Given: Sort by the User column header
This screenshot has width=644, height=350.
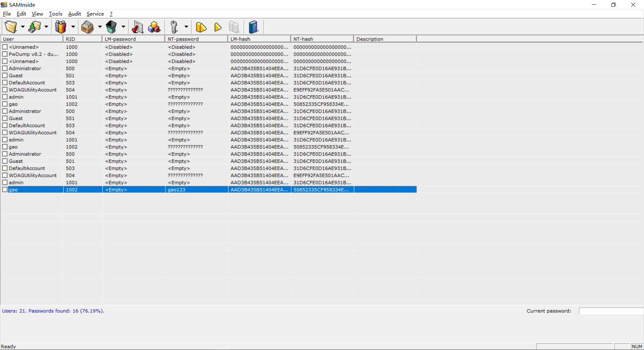Looking at the screenshot, I should [32, 39].
